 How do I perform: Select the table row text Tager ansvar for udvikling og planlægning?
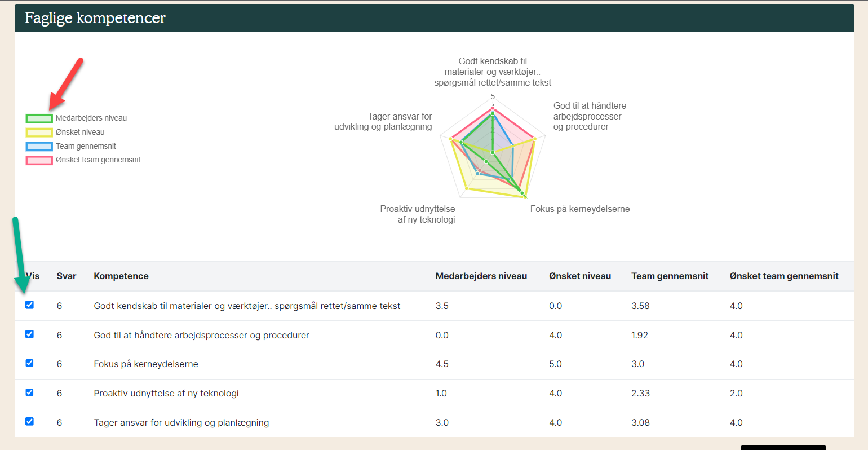pyautogui.click(x=181, y=423)
